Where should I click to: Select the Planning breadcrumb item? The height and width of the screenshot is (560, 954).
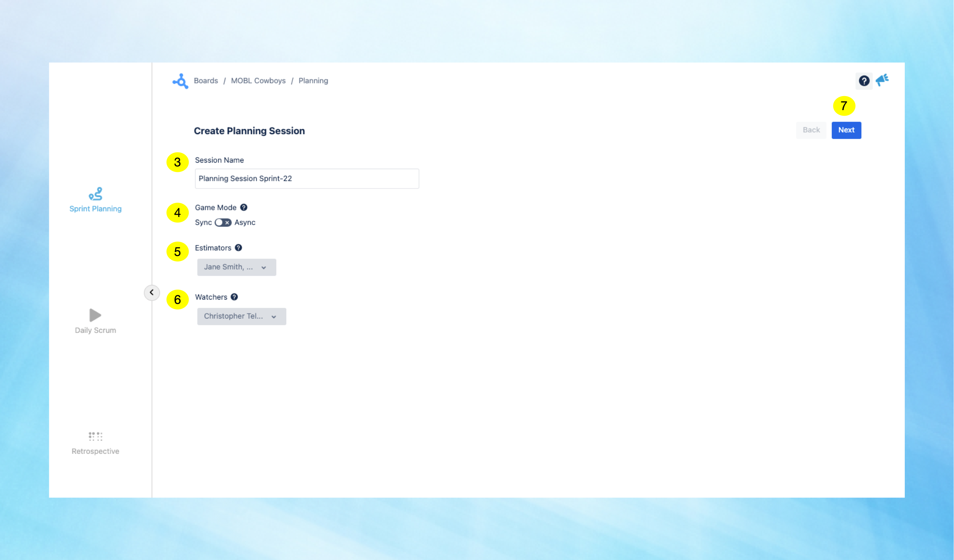pos(313,80)
